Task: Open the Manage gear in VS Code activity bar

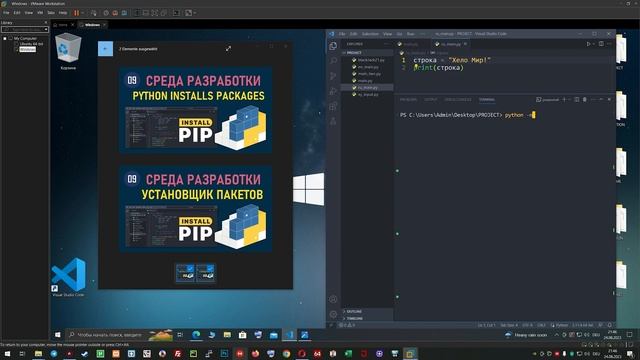Action: (333, 314)
